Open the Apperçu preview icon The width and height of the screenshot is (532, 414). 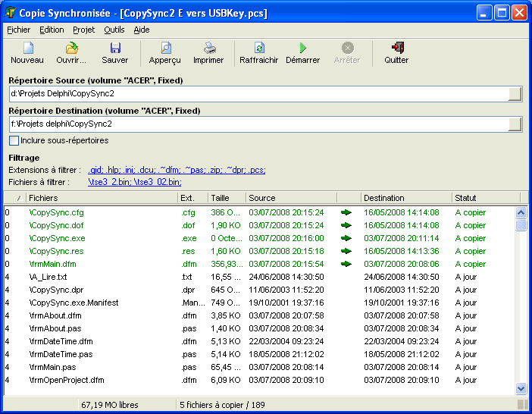(165, 48)
